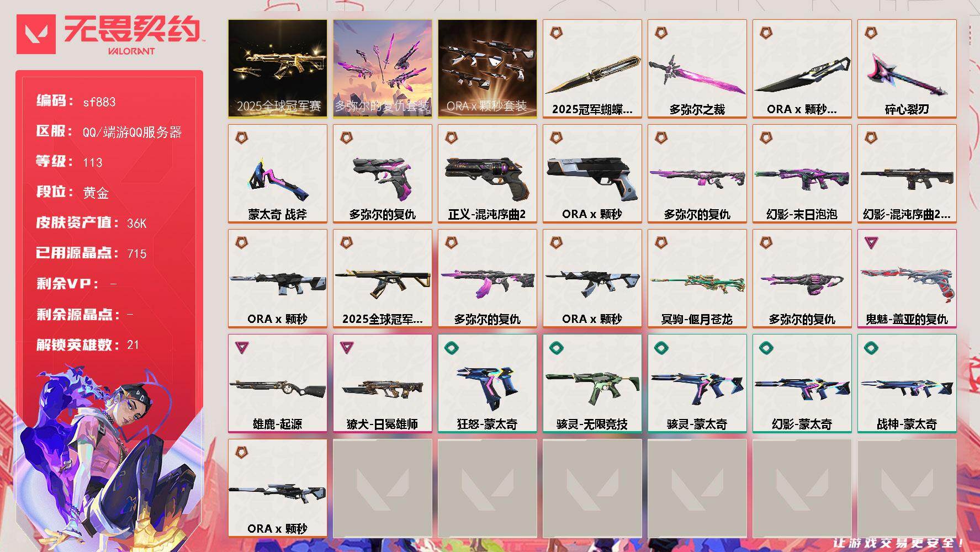Select the 2025冠军蝴蝶 knife card

click(x=592, y=69)
